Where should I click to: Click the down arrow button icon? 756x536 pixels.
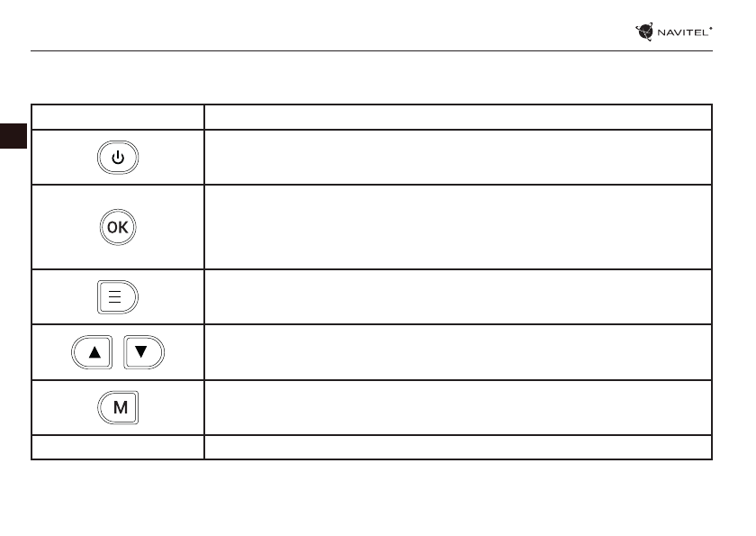(x=143, y=352)
